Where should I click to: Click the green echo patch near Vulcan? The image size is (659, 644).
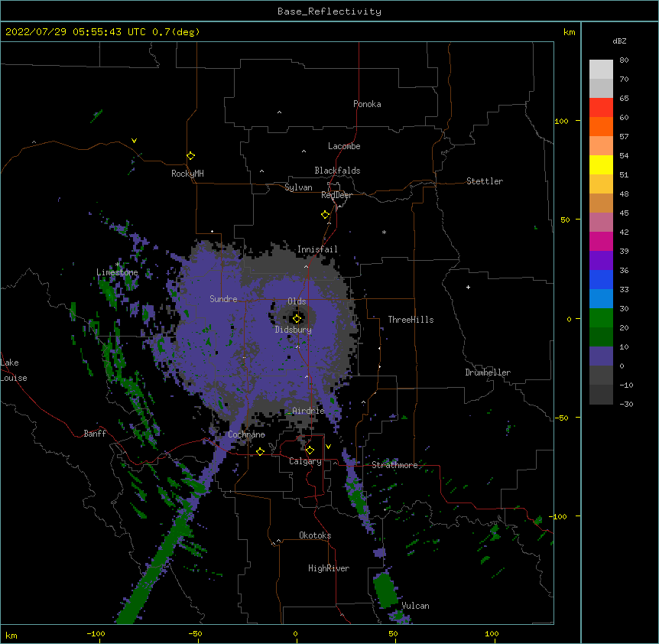click(x=385, y=590)
